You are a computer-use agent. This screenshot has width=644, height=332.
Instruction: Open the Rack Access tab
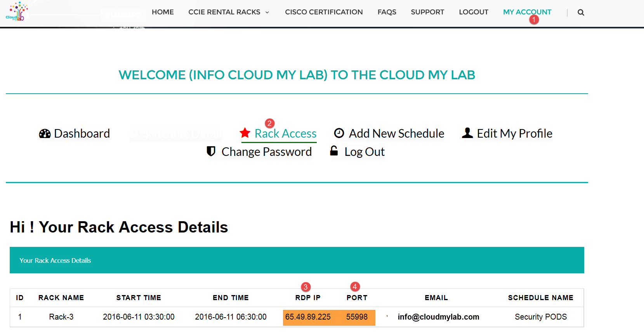pyautogui.click(x=285, y=134)
